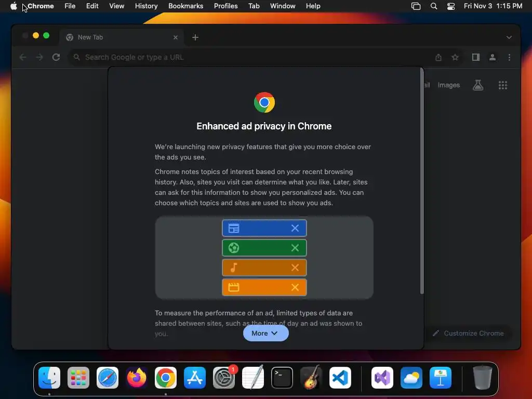Open the Profiles menu
532x399 pixels.
coord(225,6)
